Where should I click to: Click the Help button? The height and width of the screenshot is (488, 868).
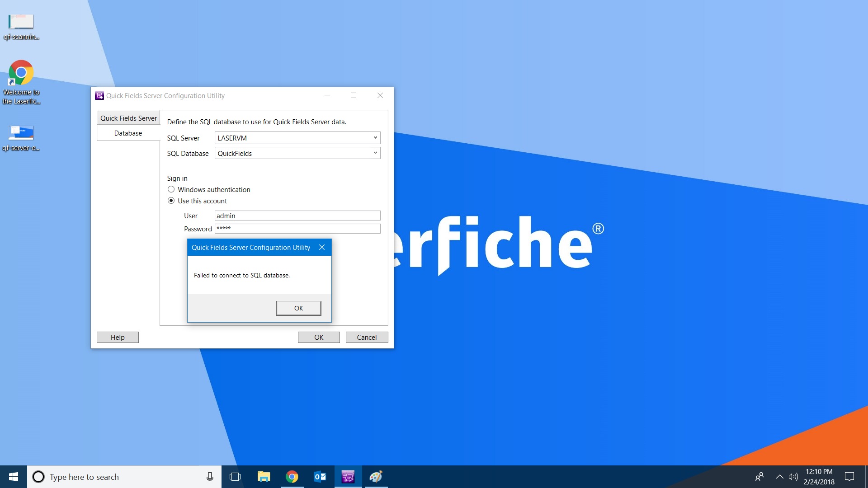tap(118, 337)
